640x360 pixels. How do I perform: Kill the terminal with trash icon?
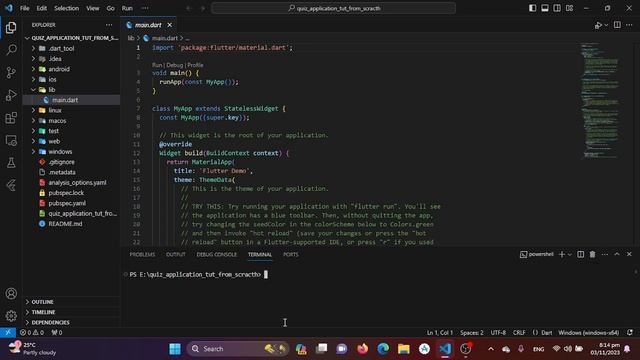point(592,254)
